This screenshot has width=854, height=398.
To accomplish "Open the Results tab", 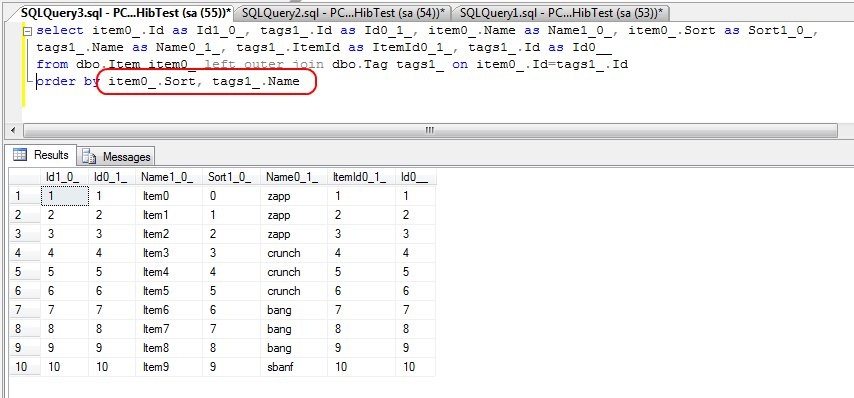I will (41, 155).
